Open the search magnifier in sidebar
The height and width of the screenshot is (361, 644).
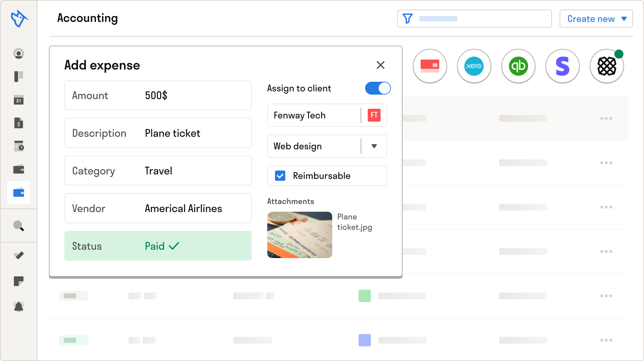click(19, 226)
